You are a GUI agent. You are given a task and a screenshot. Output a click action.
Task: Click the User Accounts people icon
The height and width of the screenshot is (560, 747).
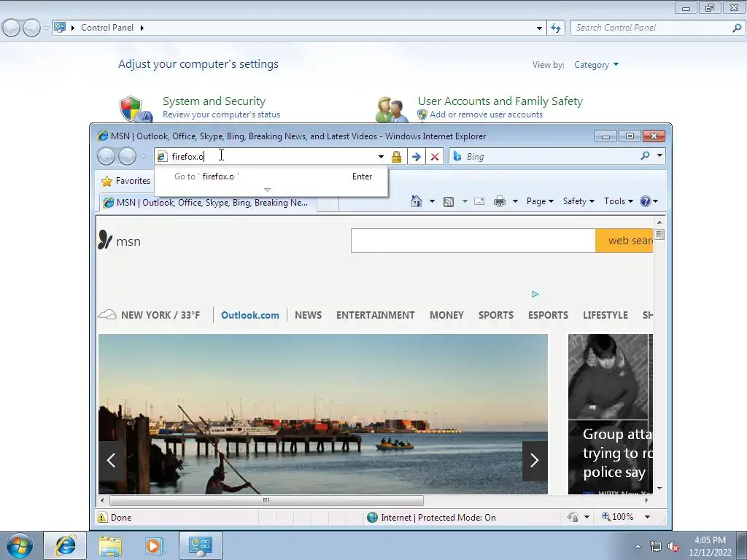point(392,109)
